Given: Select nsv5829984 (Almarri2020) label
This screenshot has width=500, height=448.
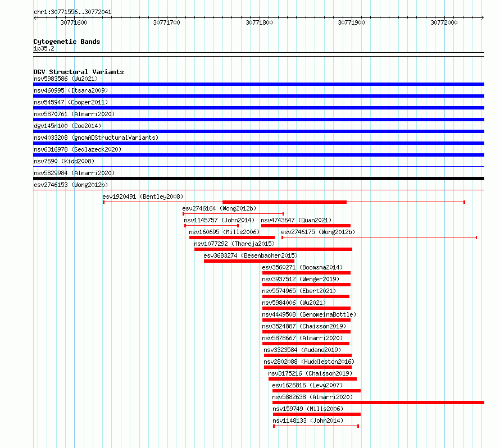Looking at the screenshot, I should 74,173.
